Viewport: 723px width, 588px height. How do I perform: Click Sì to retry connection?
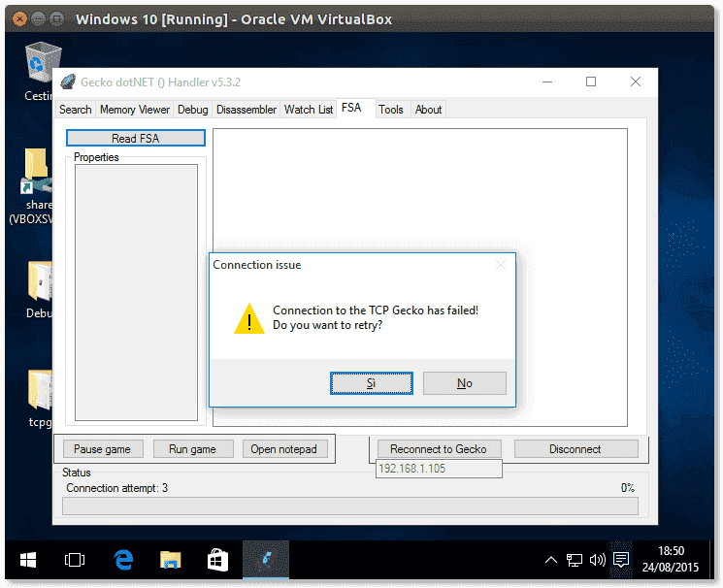(x=371, y=383)
